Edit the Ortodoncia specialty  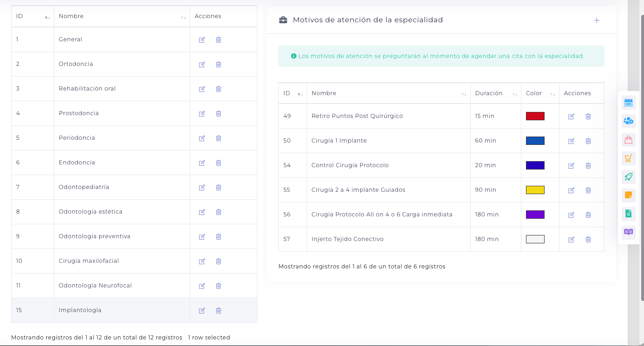point(202,65)
